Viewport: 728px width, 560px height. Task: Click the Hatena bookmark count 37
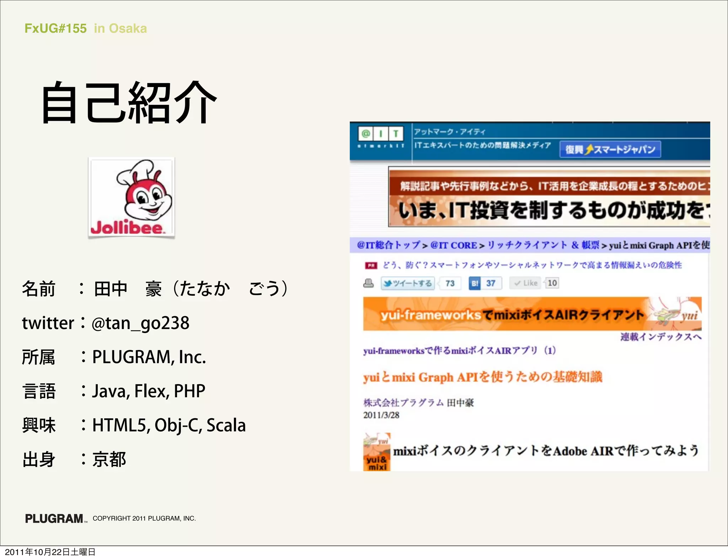491,283
